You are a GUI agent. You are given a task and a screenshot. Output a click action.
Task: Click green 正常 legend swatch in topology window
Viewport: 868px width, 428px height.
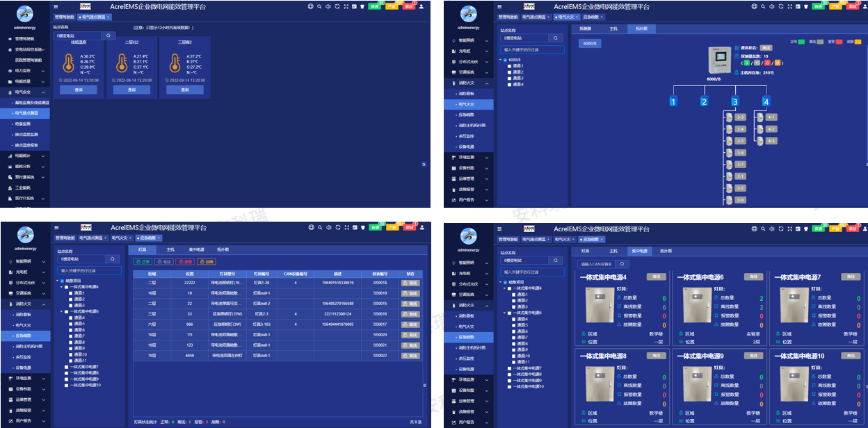click(x=801, y=42)
